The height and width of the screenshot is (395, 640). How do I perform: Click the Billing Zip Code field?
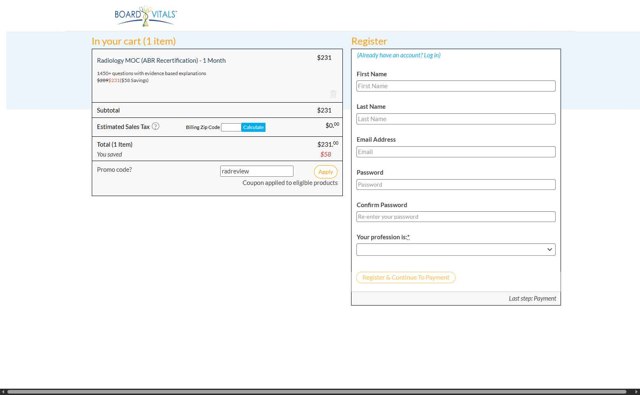coord(231,127)
